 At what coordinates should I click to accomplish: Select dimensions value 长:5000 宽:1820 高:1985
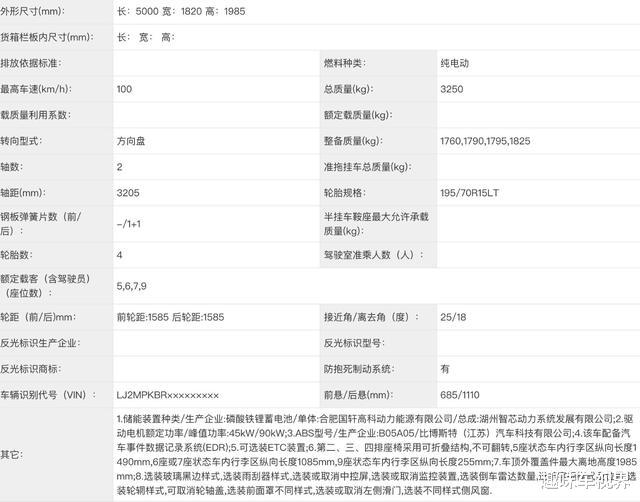(181, 11)
